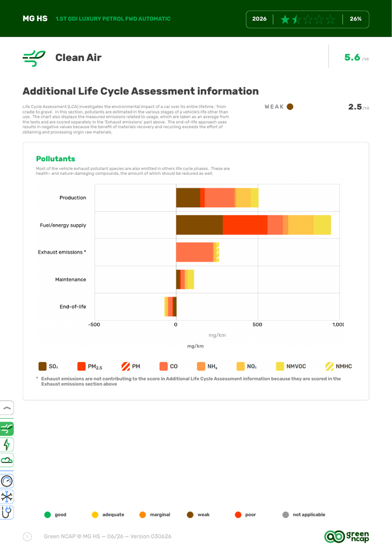
Task: Select the snowflake cold-test icon in the sidebar
Action: 7,497
